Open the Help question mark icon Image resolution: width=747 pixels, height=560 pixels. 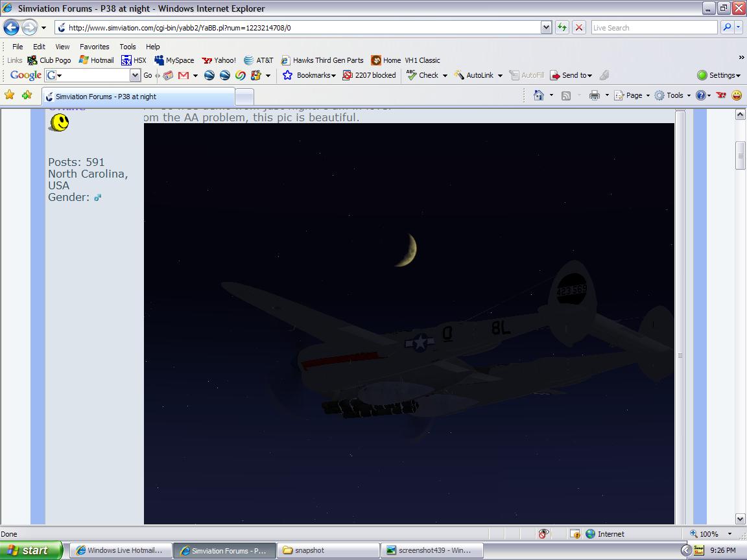click(700, 95)
